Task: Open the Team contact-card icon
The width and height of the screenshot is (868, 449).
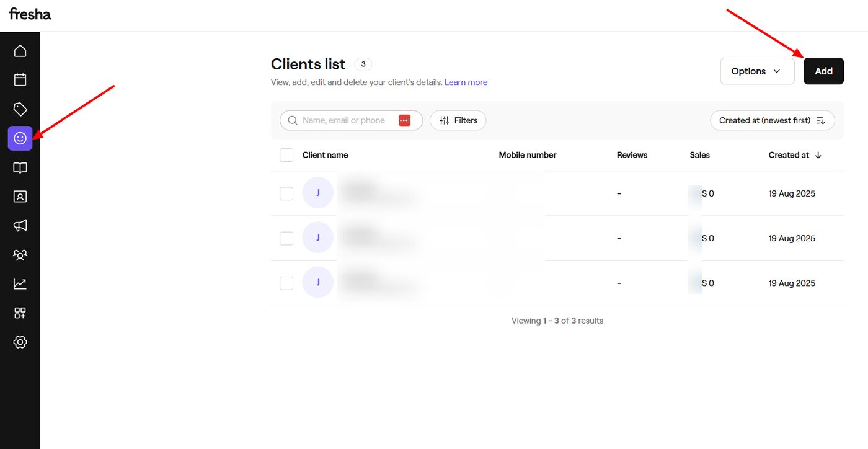Action: [20, 196]
